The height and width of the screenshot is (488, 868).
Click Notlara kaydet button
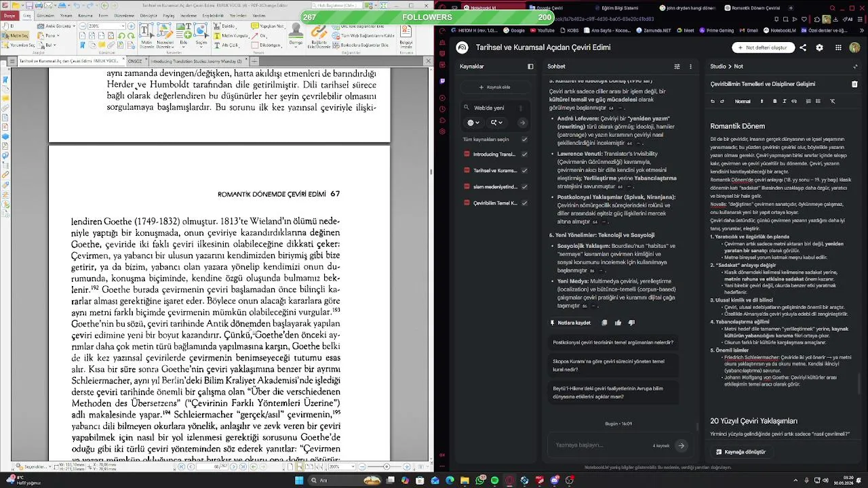[570, 323]
